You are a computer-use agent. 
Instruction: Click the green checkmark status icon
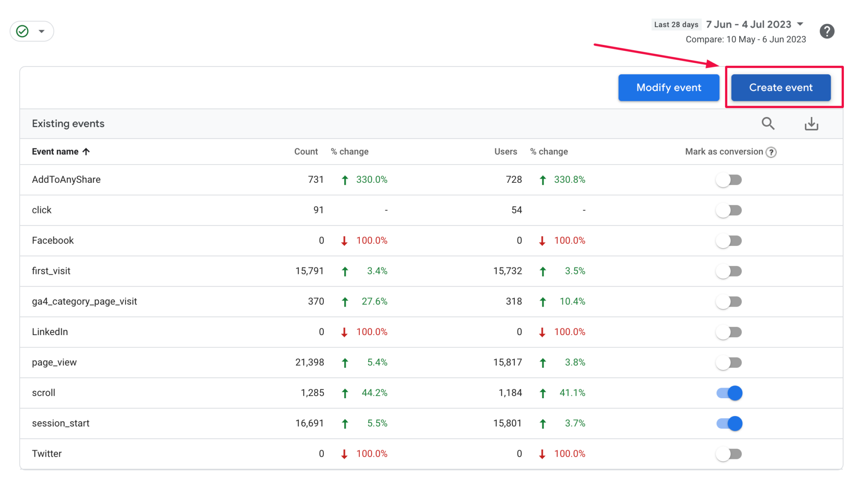(x=22, y=31)
